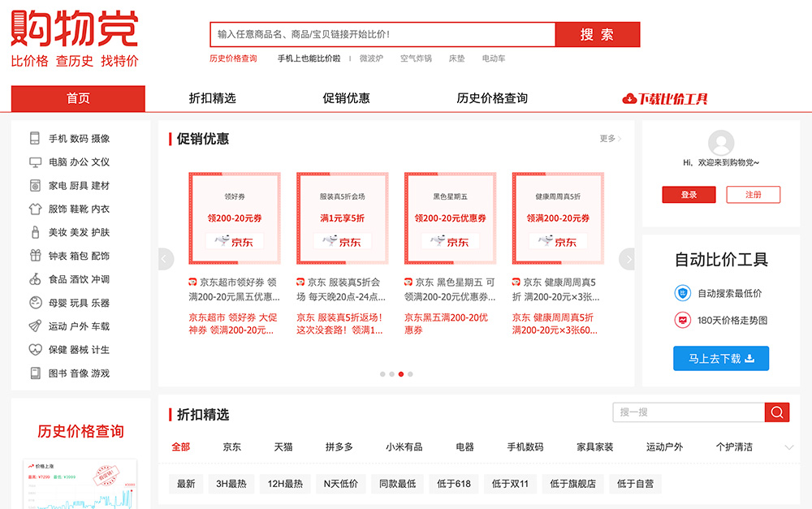812x509 pixels.
Task: Click the 登录 button
Action: [689, 195]
